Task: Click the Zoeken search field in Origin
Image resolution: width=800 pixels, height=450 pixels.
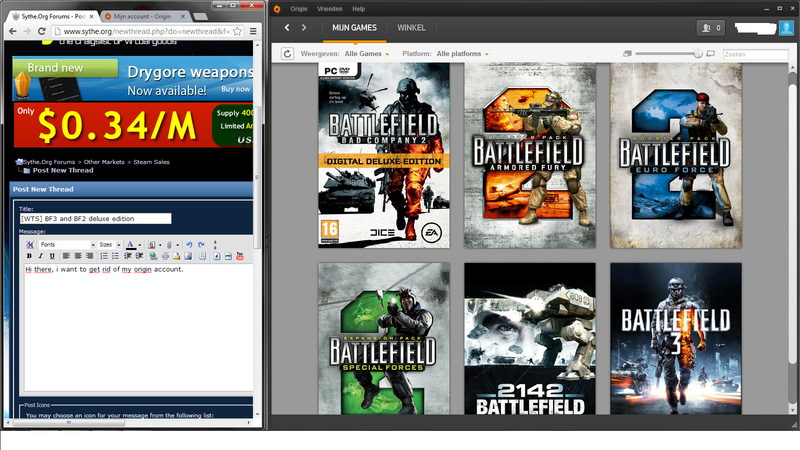Action: pyautogui.click(x=756, y=54)
